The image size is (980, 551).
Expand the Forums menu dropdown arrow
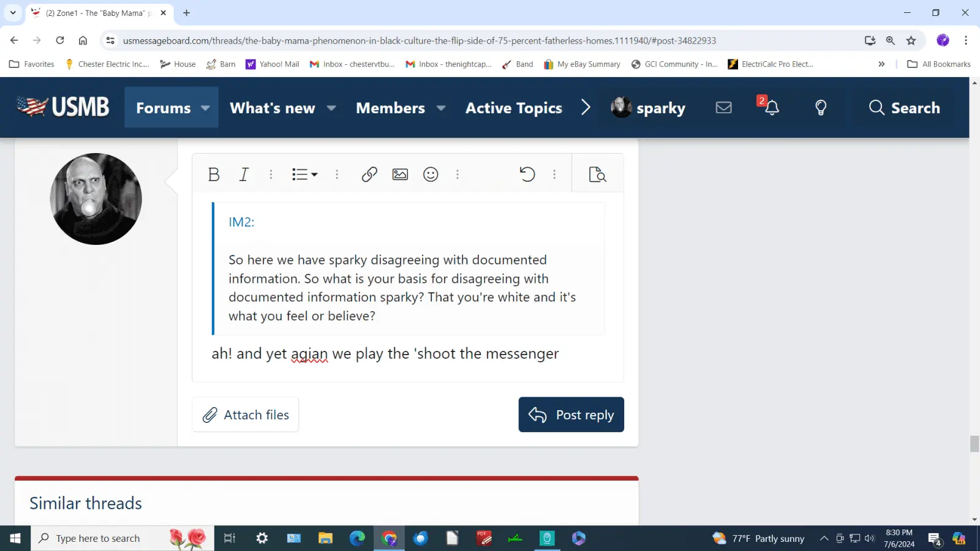coord(206,108)
